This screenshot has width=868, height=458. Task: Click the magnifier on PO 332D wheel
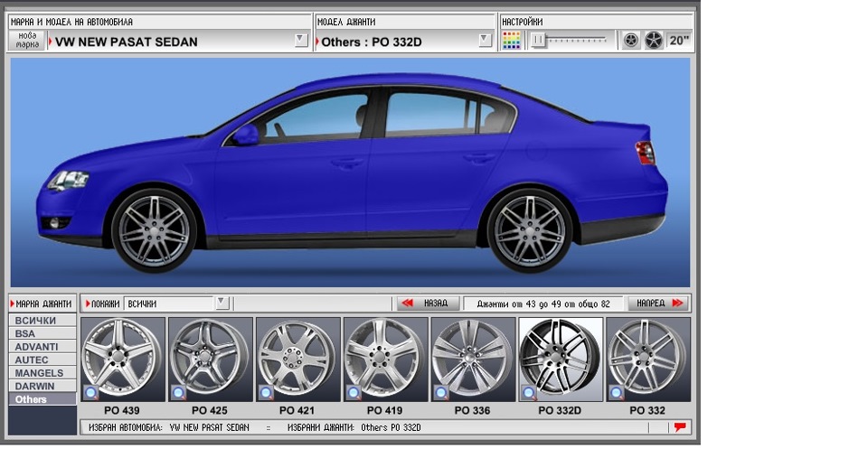tap(528, 393)
